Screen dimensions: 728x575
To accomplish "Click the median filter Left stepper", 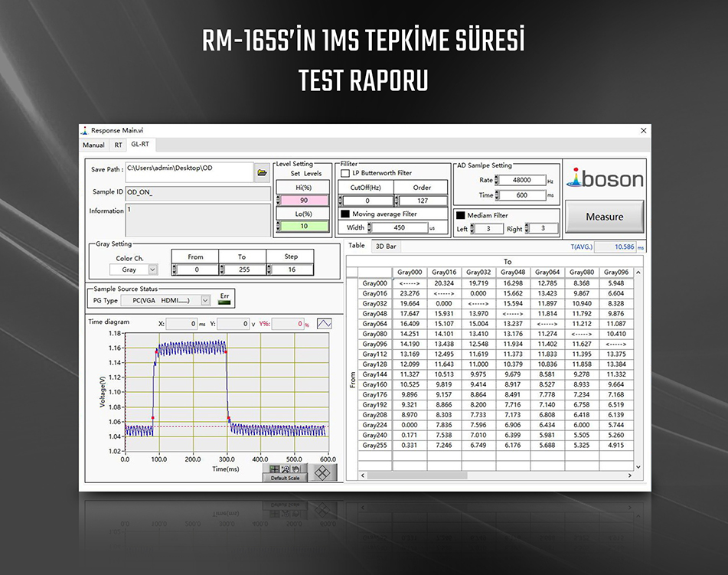I will [x=472, y=228].
